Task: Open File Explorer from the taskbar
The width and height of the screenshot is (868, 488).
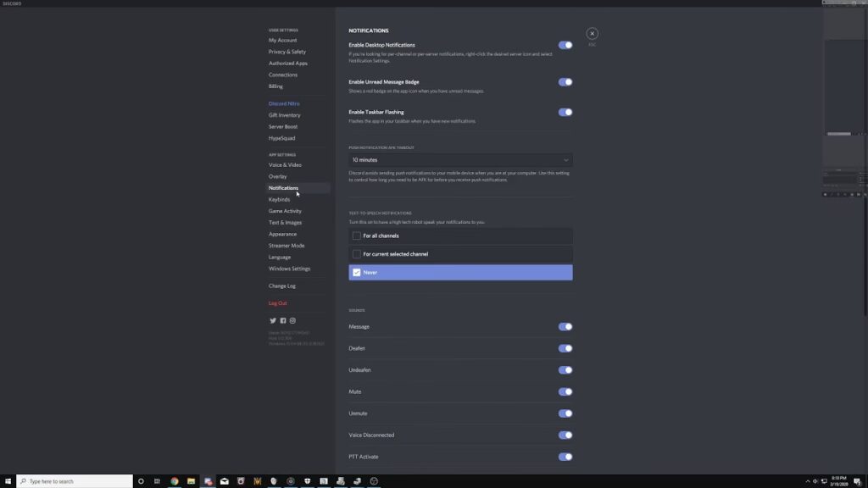Action: click(x=192, y=481)
